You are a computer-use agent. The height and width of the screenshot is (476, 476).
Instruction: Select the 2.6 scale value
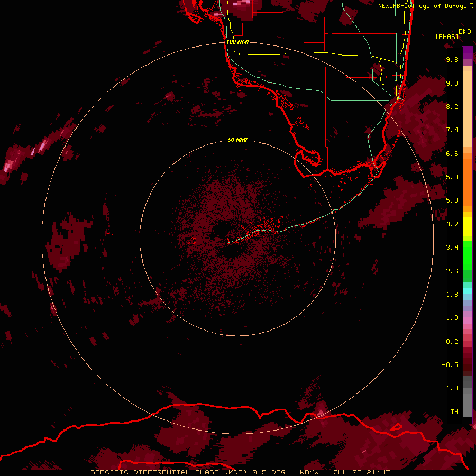pos(452,271)
